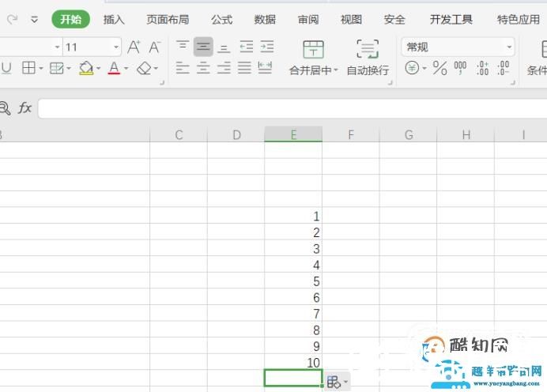Screen dimensions: 547x392
Task: Open the font name dropdown arrow
Action: (x=57, y=47)
